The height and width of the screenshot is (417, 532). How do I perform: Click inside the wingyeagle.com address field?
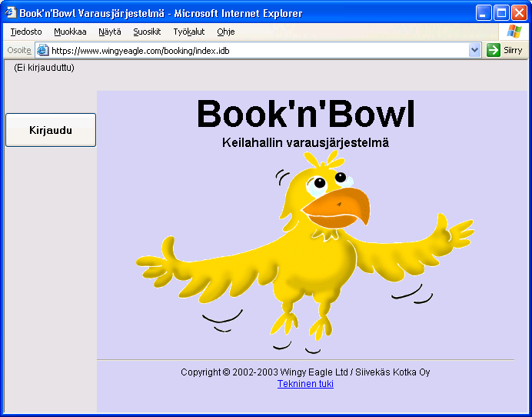pos(254,50)
